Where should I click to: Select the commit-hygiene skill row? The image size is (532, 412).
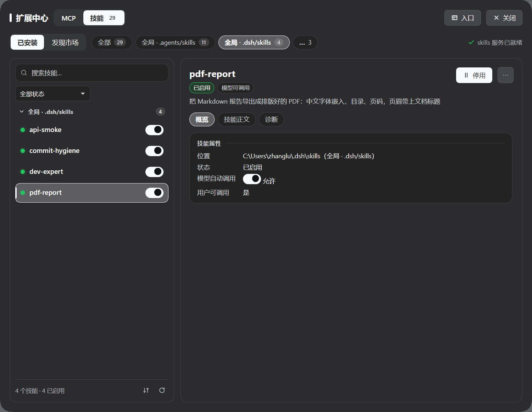click(92, 151)
